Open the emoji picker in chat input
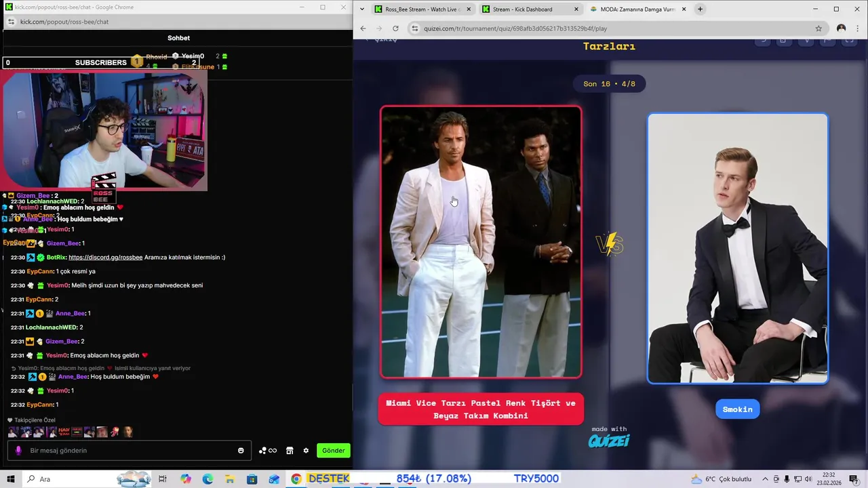 241,451
